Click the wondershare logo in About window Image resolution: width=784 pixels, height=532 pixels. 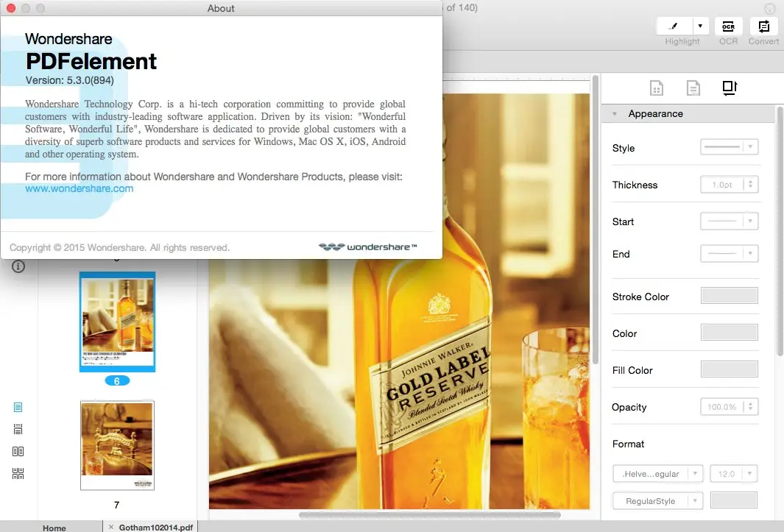click(x=367, y=247)
